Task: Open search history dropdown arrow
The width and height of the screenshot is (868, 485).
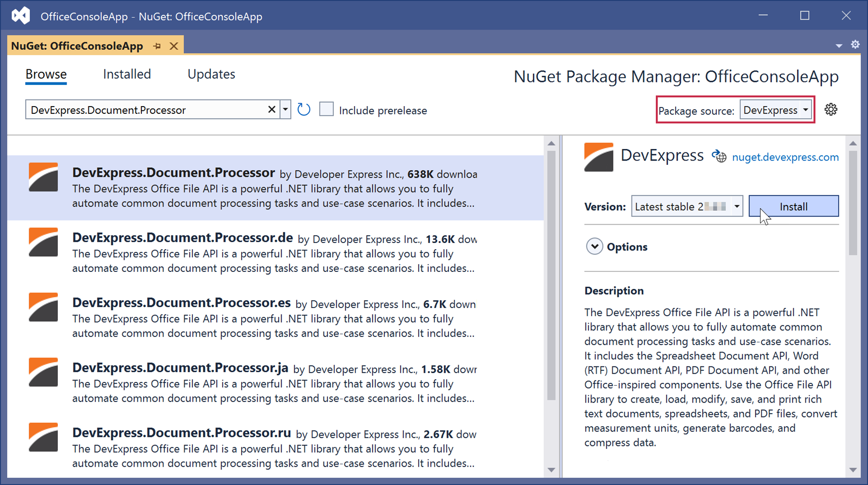Action: [285, 110]
